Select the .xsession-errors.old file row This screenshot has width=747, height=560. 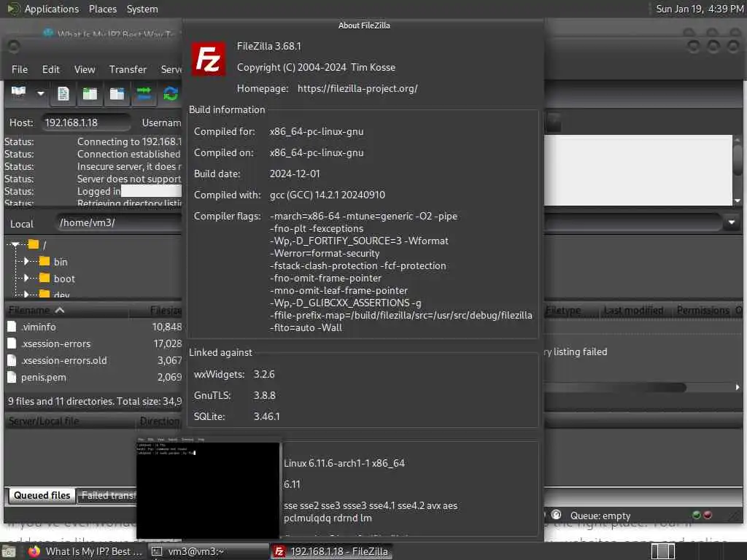(94, 360)
